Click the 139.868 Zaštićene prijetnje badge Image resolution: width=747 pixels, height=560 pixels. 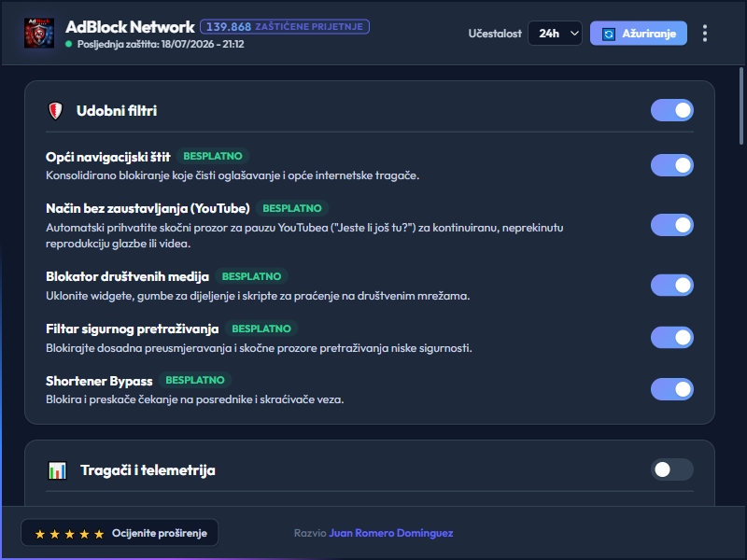pos(285,27)
